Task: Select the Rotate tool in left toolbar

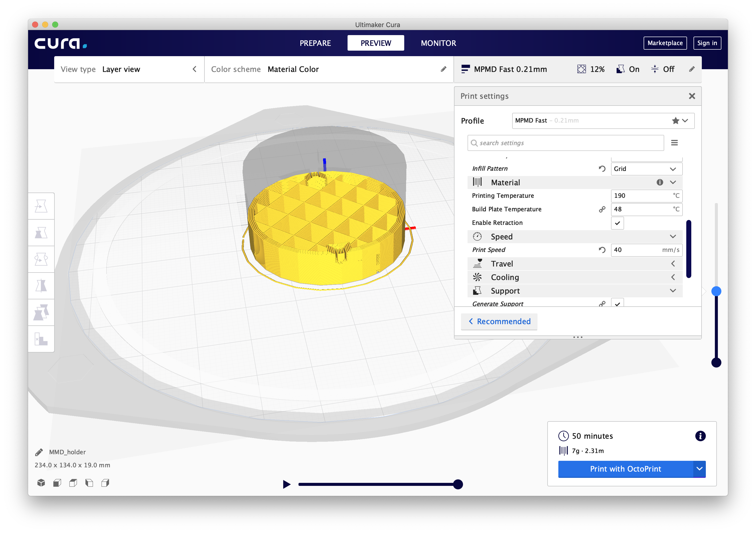Action: pos(41,259)
